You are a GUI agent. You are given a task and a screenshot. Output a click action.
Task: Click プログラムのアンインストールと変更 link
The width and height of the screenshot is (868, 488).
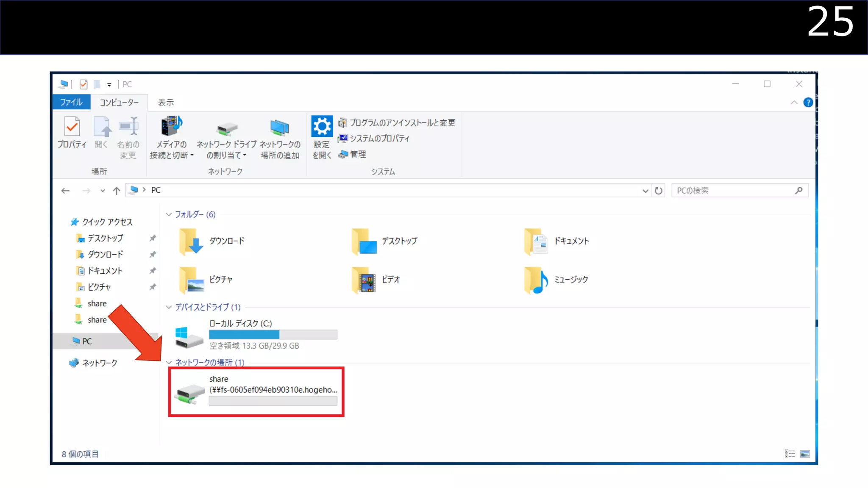(x=402, y=123)
